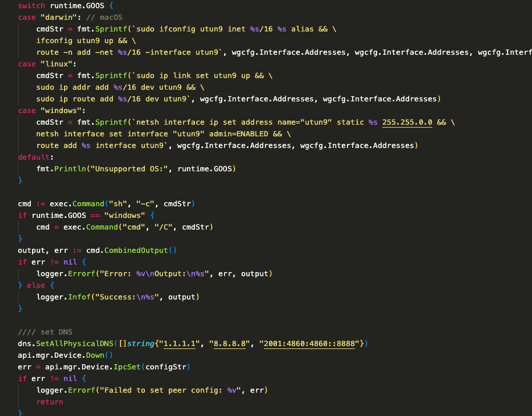Click the CombinedOutput method call

pos(140,250)
